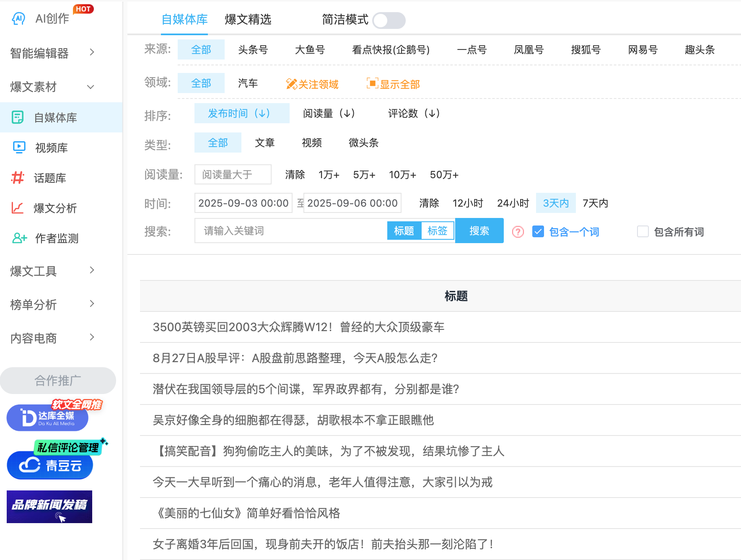The width and height of the screenshot is (741, 560).
Task: Click the 话题库 hashtag icon
Action: tap(18, 178)
